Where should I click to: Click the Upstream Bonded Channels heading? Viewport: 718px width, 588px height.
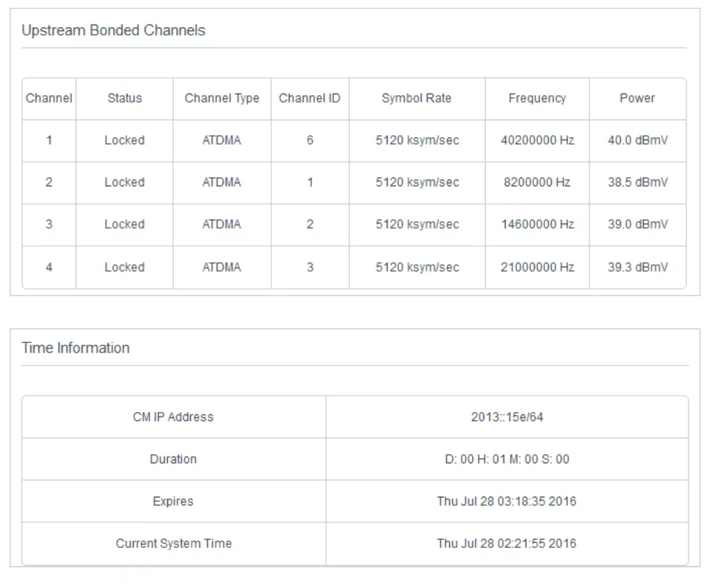(114, 30)
